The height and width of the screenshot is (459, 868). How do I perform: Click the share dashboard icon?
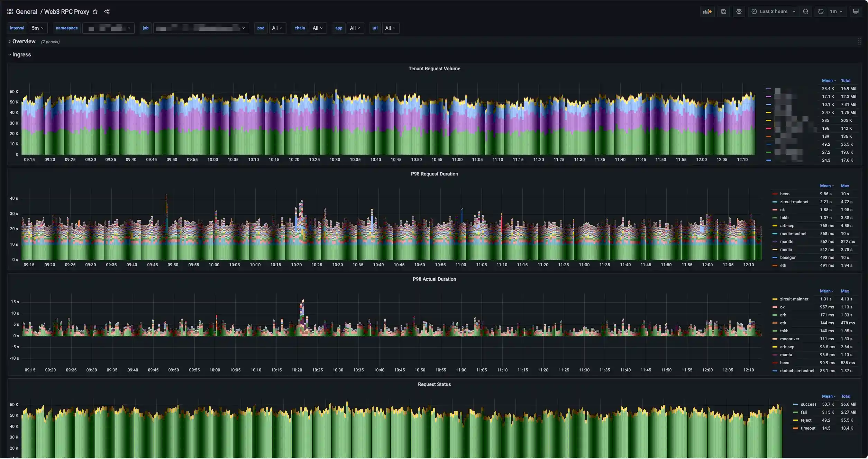107,11
